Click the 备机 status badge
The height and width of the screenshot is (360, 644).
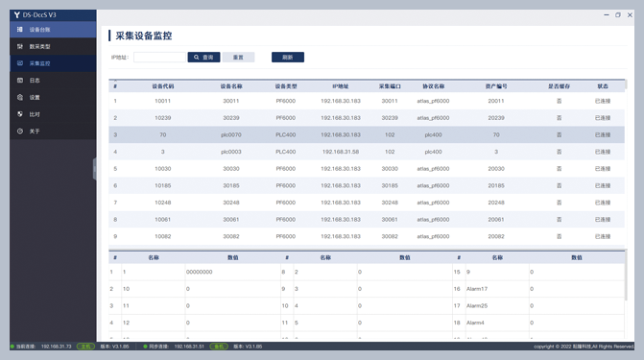[x=219, y=347]
